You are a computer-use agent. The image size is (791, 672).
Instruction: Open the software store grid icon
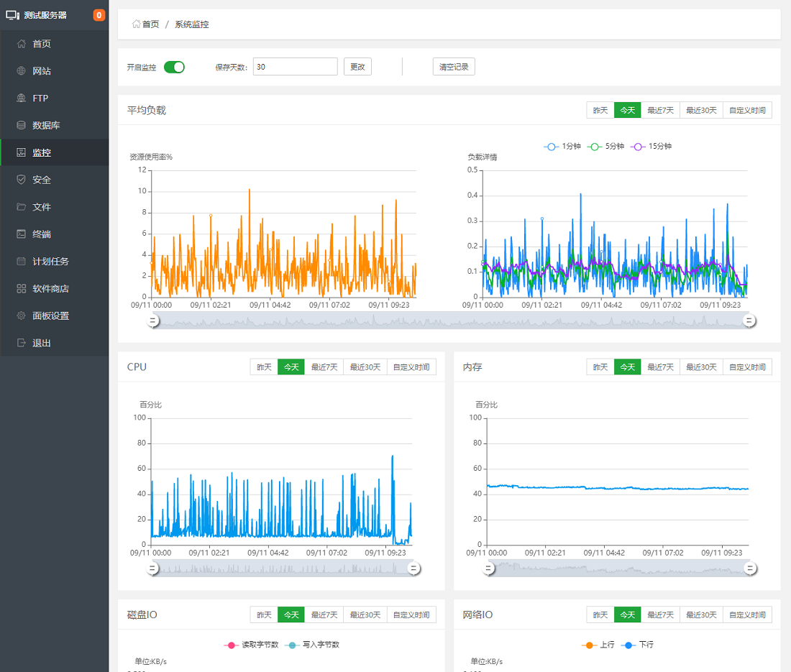pyautogui.click(x=21, y=289)
